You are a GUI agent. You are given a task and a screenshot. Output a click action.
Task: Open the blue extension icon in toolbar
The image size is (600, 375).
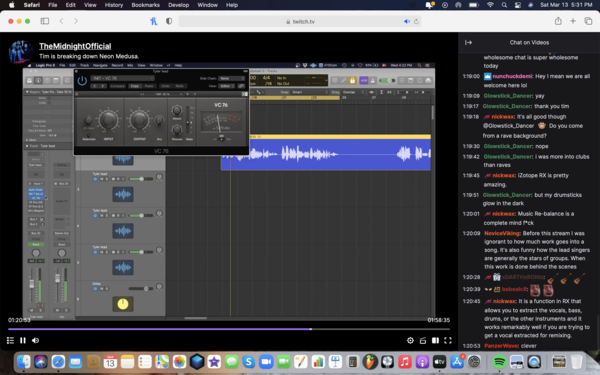(153, 21)
